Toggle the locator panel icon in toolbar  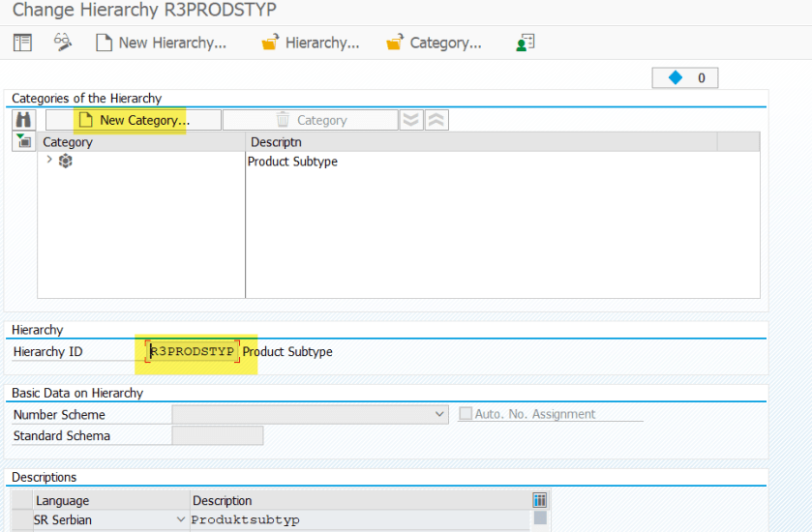[22, 43]
